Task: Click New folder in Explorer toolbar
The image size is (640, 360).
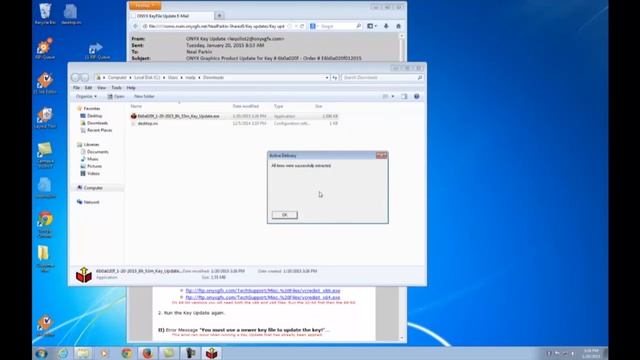Action: coord(144,96)
